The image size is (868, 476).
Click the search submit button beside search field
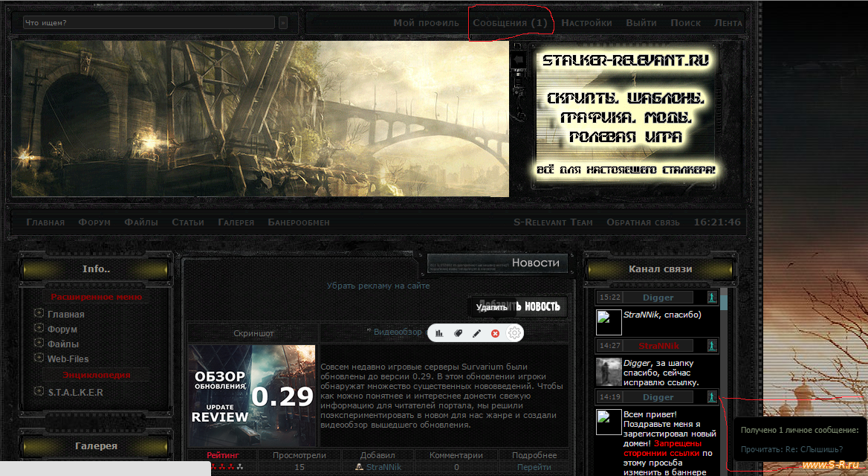(283, 23)
